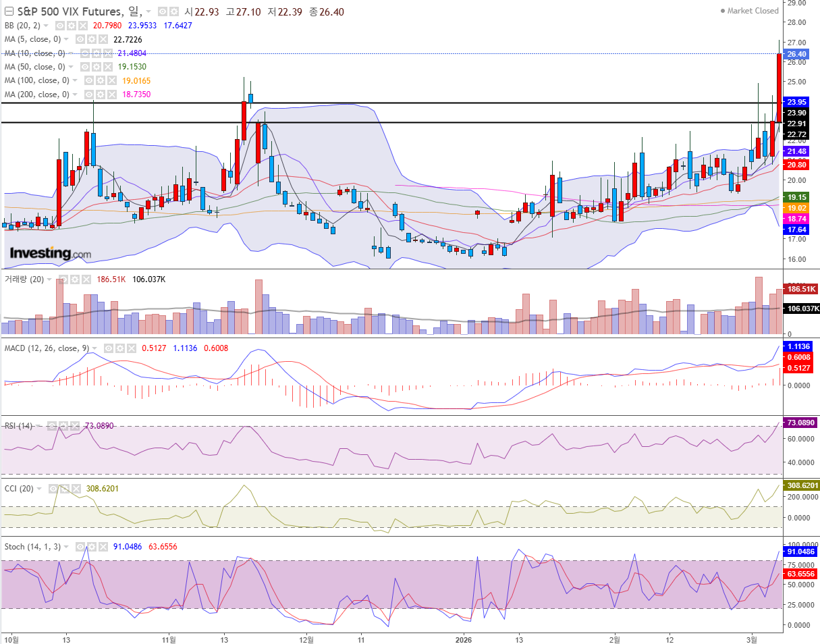Remove the MA (100, close, 0) indicator
Image resolution: width=820 pixels, height=644 pixels.
point(112,80)
